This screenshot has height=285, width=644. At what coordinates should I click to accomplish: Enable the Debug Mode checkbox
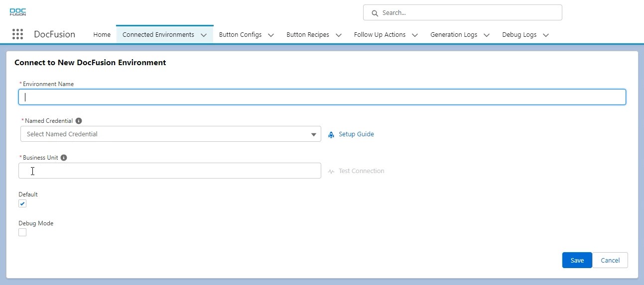click(22, 232)
